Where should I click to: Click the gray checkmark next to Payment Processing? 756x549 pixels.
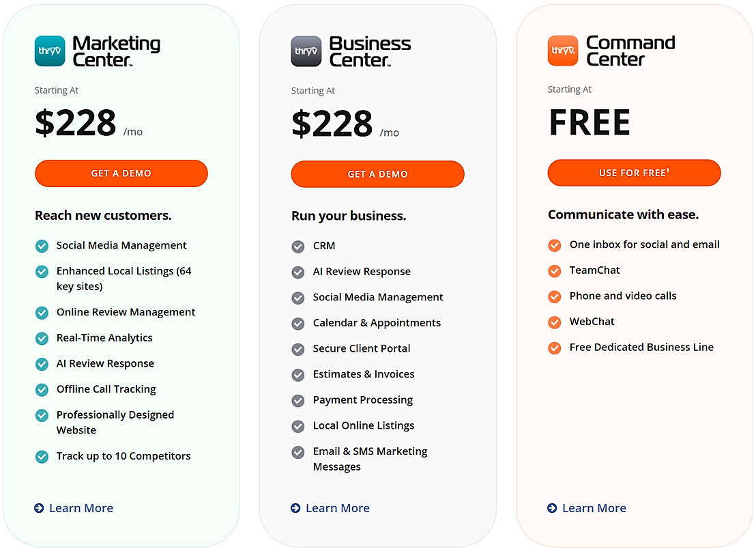298,400
